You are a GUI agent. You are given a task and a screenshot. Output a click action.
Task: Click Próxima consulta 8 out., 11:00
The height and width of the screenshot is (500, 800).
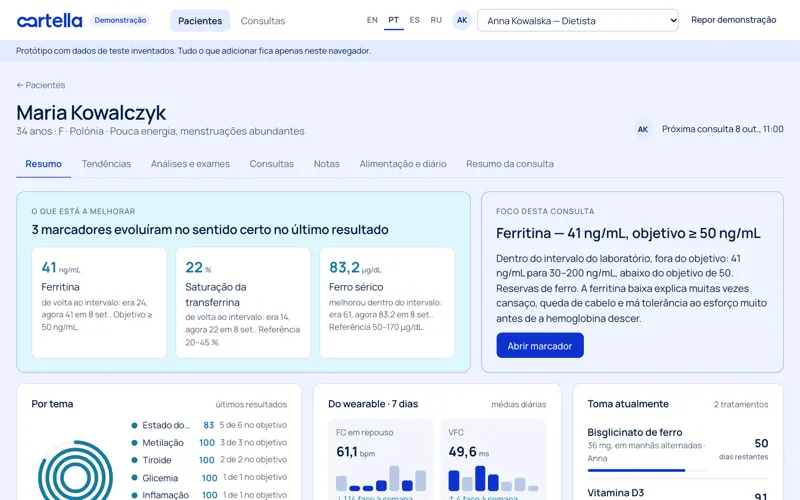click(722, 129)
